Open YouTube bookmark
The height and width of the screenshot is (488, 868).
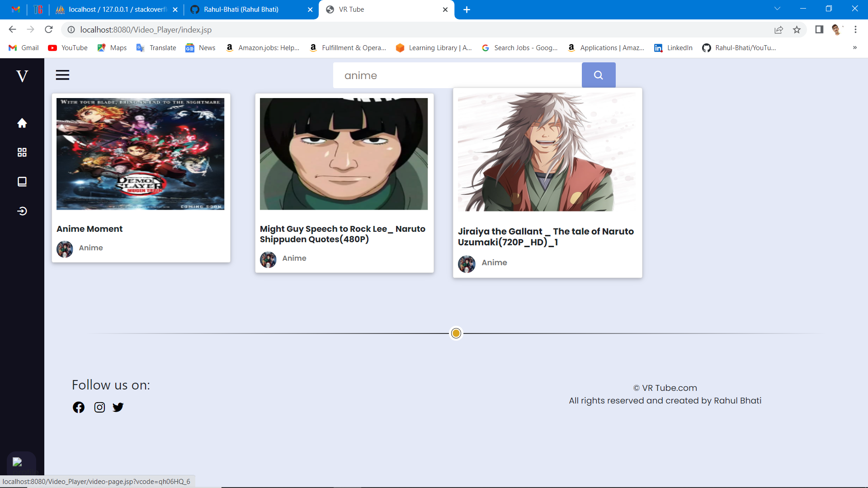tap(68, 48)
